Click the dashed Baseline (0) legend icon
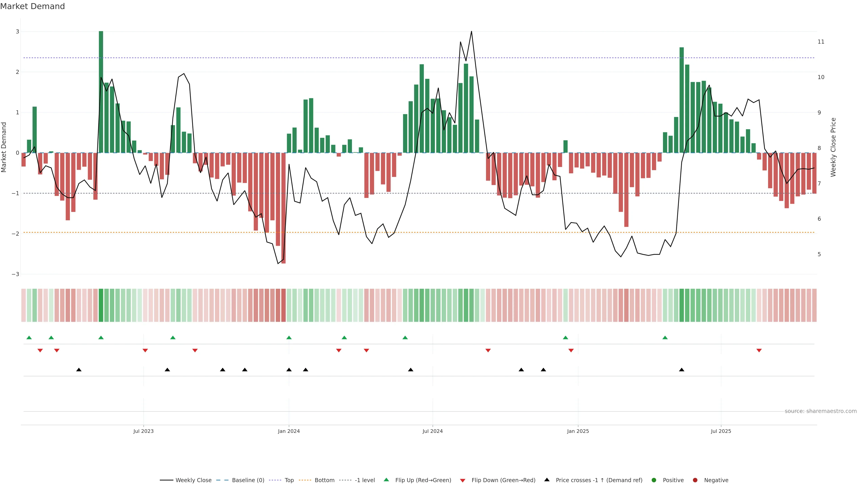Viewport: 868px width, 488px height. (222, 480)
